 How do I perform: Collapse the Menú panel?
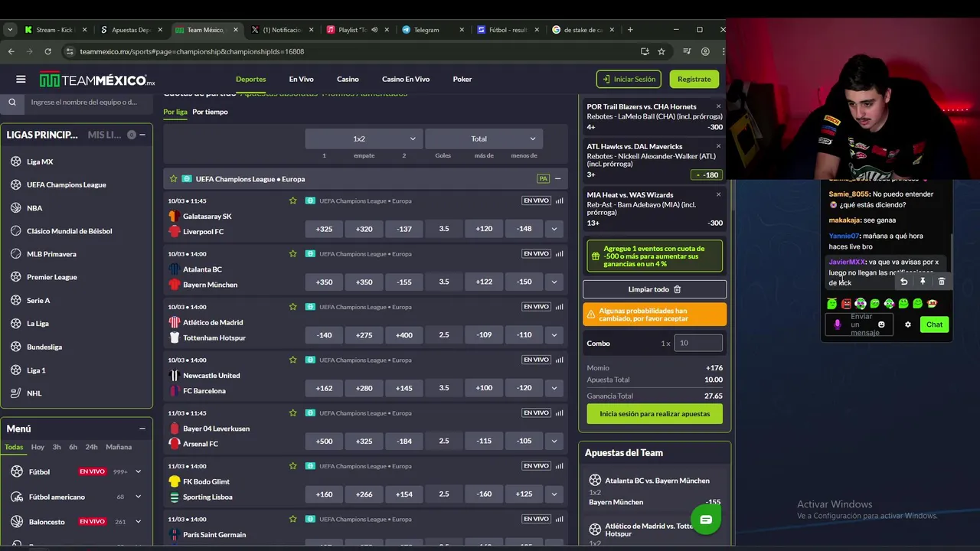pyautogui.click(x=142, y=429)
